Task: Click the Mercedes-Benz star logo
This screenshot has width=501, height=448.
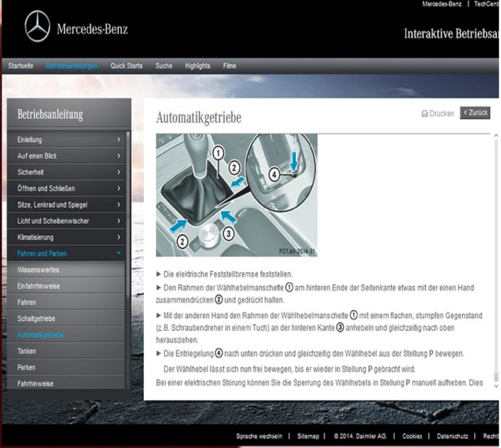Action: pyautogui.click(x=38, y=26)
